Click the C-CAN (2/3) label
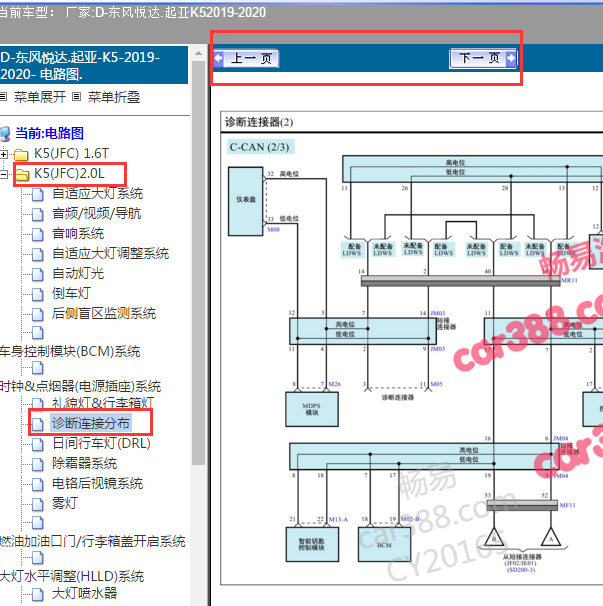The height and width of the screenshot is (606, 603). tap(260, 147)
